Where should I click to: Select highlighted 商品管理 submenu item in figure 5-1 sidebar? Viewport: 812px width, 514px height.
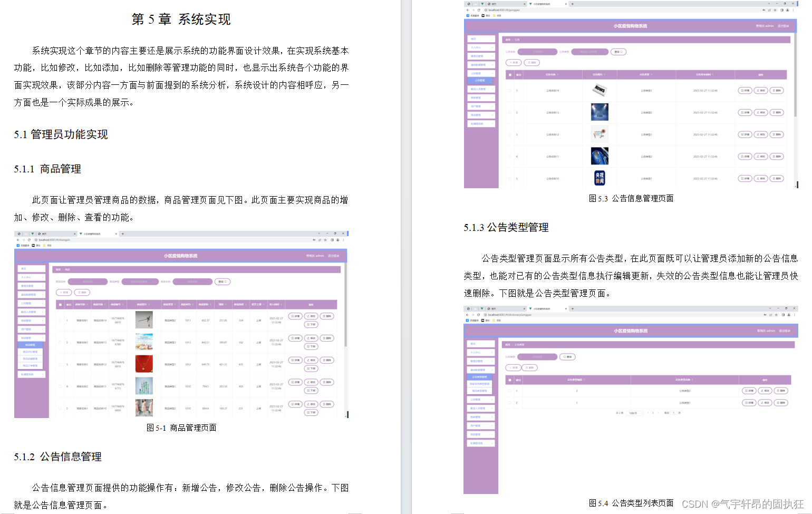pos(30,345)
